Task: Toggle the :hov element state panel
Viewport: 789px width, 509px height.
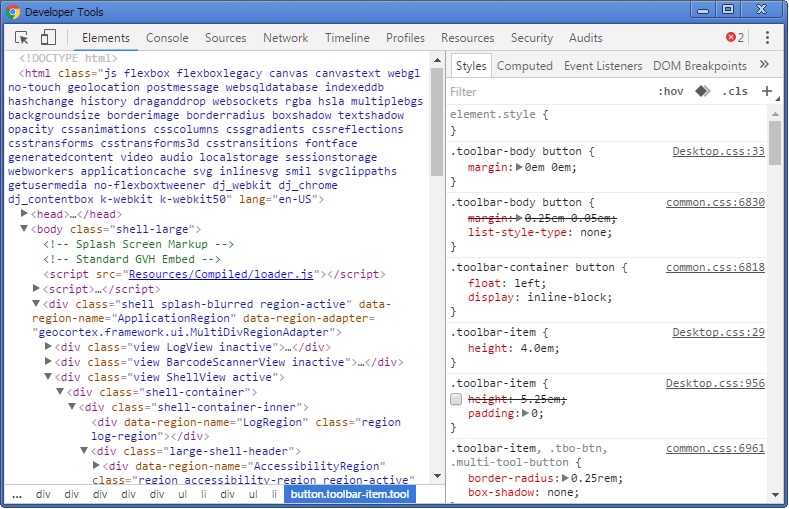Action: pos(671,92)
